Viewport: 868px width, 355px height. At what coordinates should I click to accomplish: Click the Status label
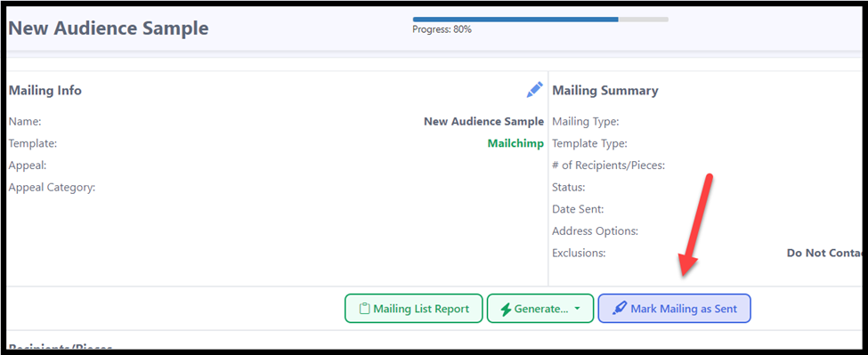569,188
